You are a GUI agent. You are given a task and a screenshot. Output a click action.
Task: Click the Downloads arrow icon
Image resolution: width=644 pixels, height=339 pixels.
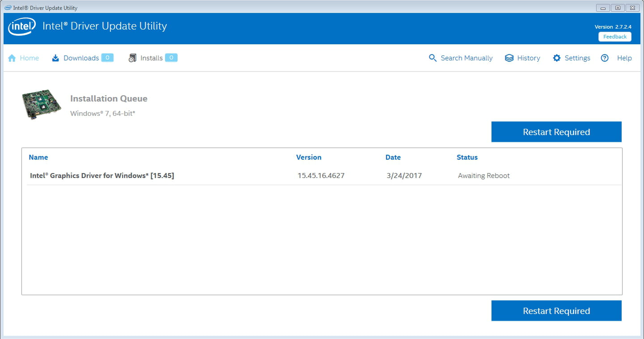tap(55, 58)
